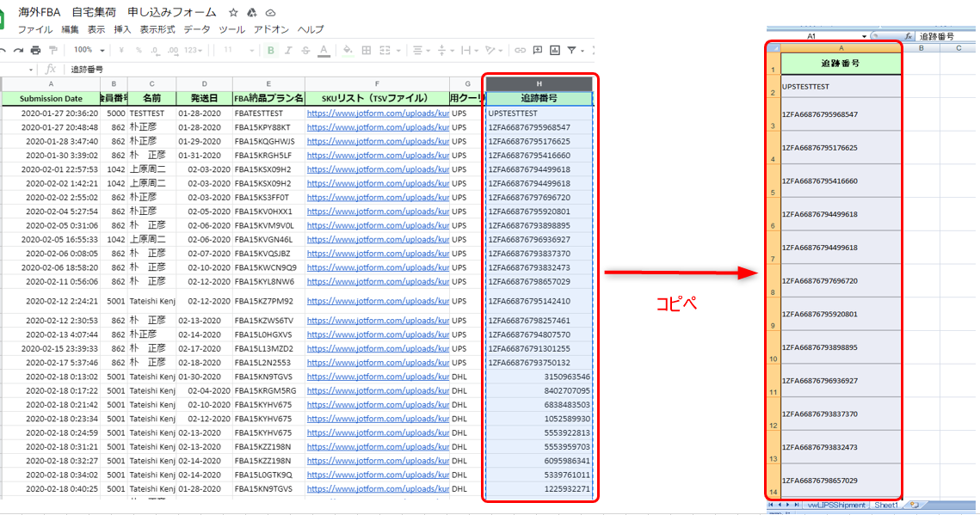Click the insert worksheet icon in Excel
The width and height of the screenshot is (980, 515).
coord(915,505)
